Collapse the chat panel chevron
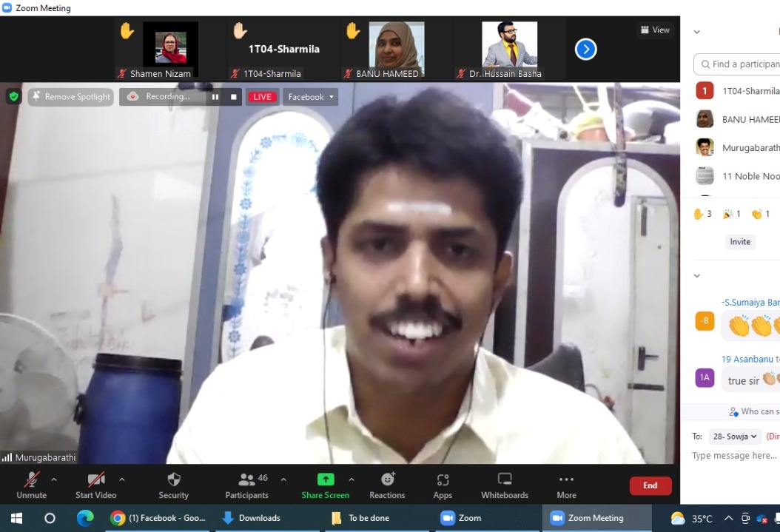 coord(697,275)
